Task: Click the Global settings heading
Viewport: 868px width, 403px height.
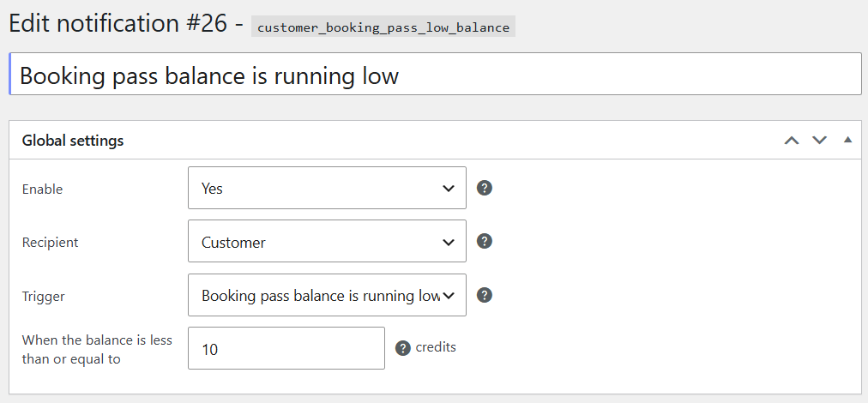Action: (73, 141)
